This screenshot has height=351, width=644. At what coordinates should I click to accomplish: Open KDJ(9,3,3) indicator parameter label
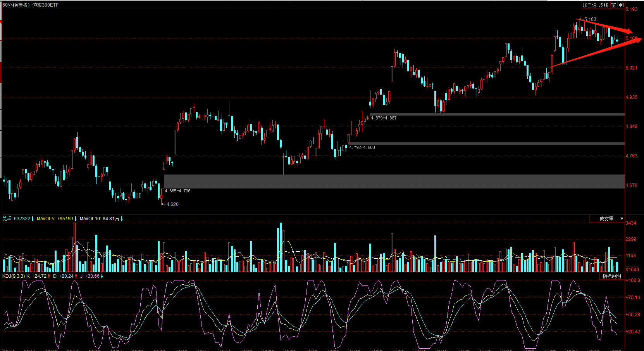tap(14, 276)
